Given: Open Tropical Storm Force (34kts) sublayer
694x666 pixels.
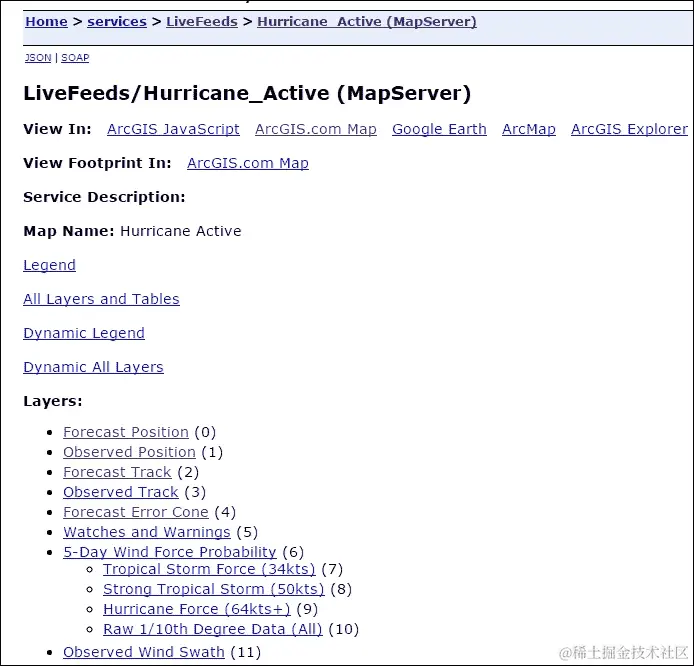Looking at the screenshot, I should tap(209, 569).
